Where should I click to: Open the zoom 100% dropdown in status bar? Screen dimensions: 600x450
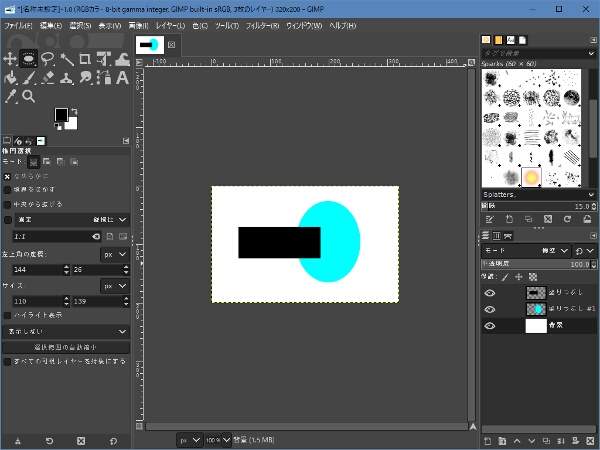tap(217, 439)
